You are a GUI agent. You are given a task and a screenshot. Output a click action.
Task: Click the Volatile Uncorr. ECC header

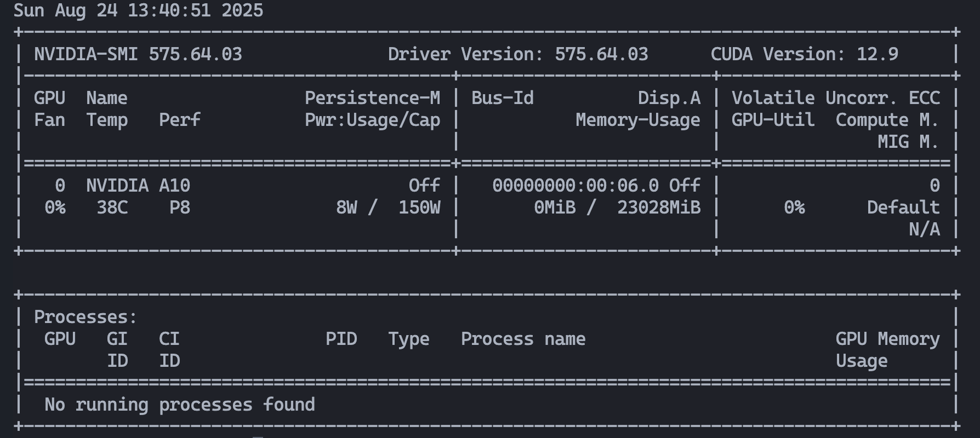pyautogui.click(x=835, y=98)
